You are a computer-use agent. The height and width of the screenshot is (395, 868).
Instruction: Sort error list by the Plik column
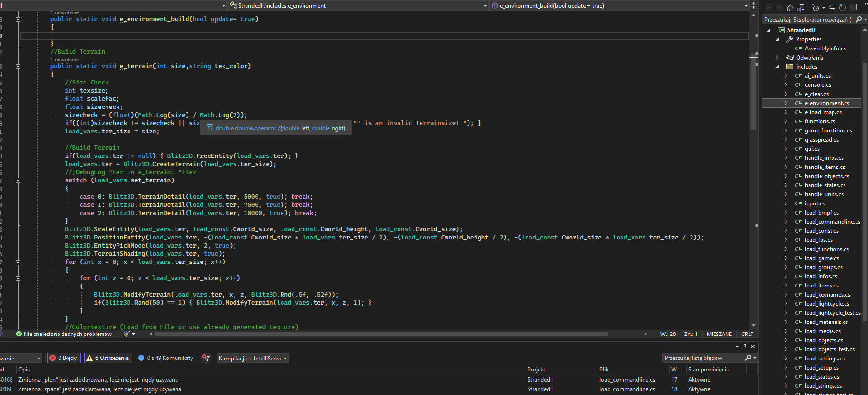(x=604, y=370)
